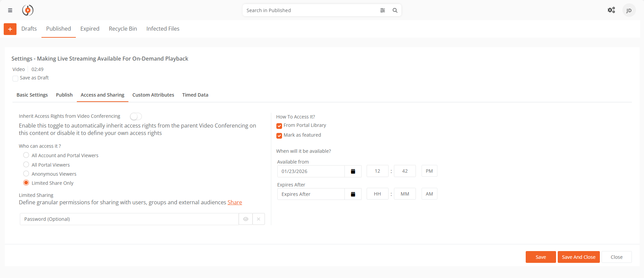Open the JD user profile avatar
This screenshot has height=278, width=644.
629,10
